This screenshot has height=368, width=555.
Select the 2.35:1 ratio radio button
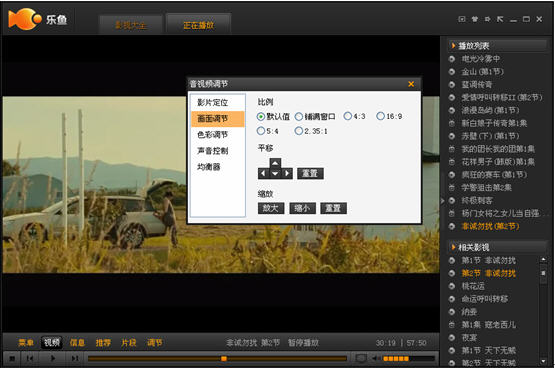click(x=311, y=131)
